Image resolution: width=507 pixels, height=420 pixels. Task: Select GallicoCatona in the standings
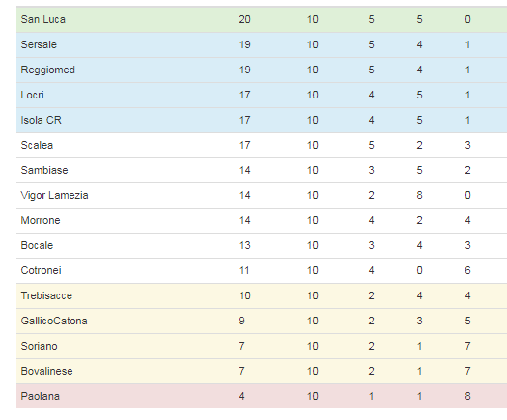tap(54, 321)
